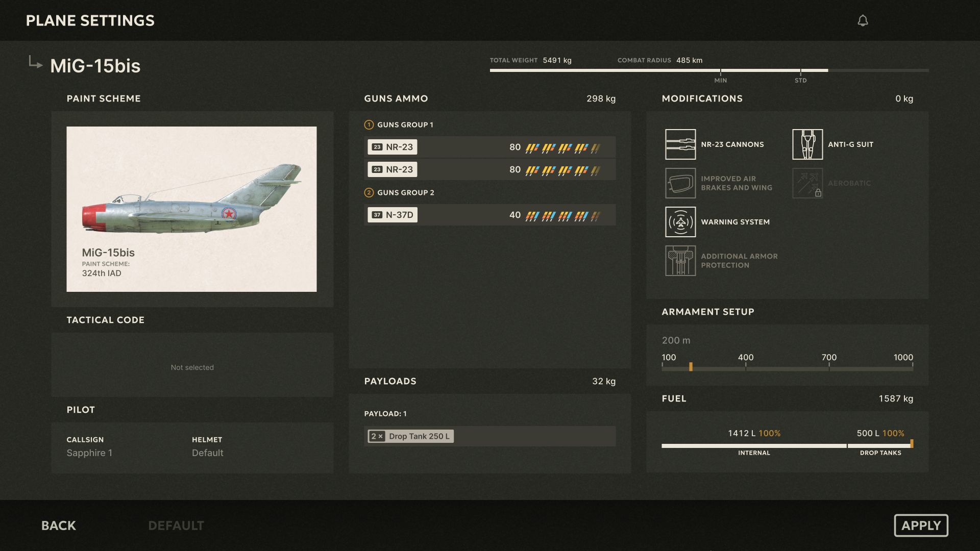
Task: Toggle the Warning System modification icon
Action: (680, 222)
